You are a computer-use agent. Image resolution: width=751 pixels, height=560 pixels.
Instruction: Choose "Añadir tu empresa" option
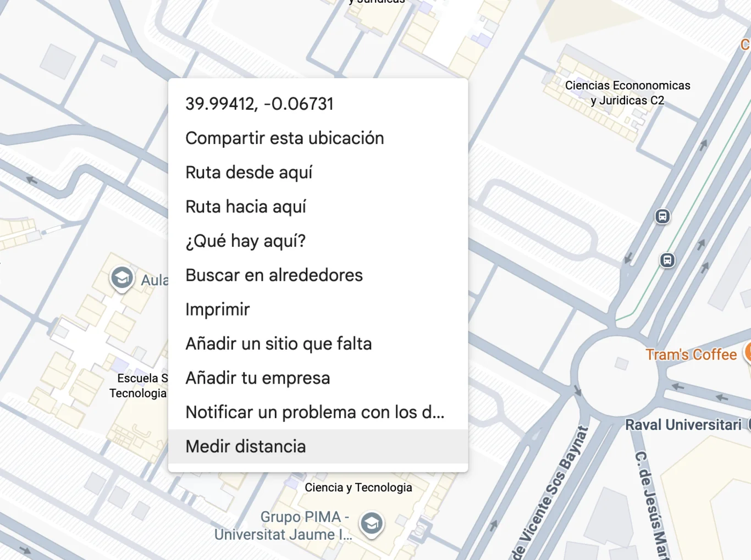coord(257,378)
